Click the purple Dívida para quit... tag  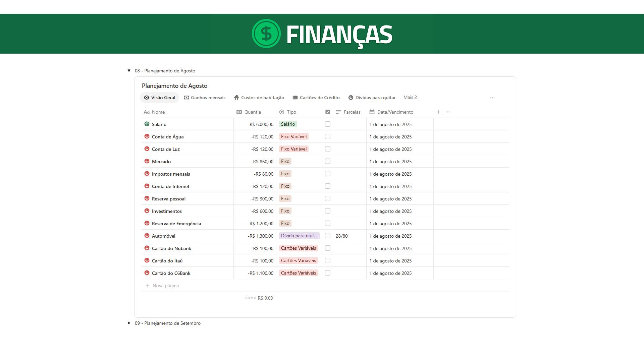pyautogui.click(x=299, y=236)
